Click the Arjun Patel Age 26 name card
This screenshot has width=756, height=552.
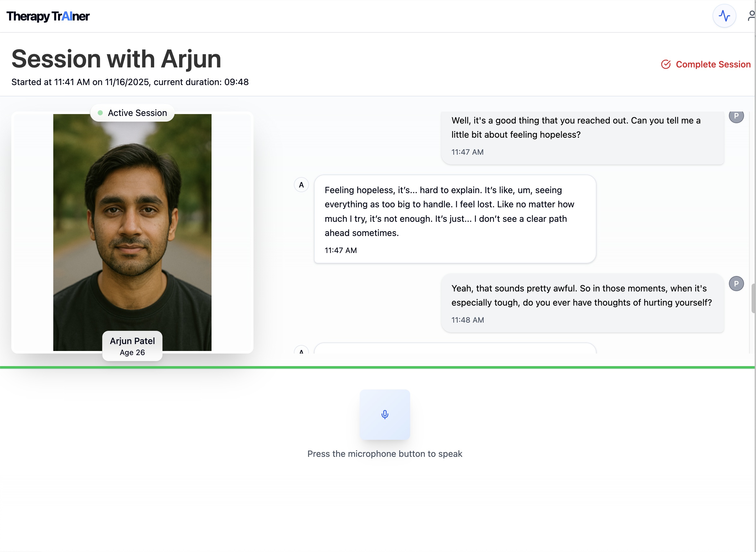tap(132, 346)
